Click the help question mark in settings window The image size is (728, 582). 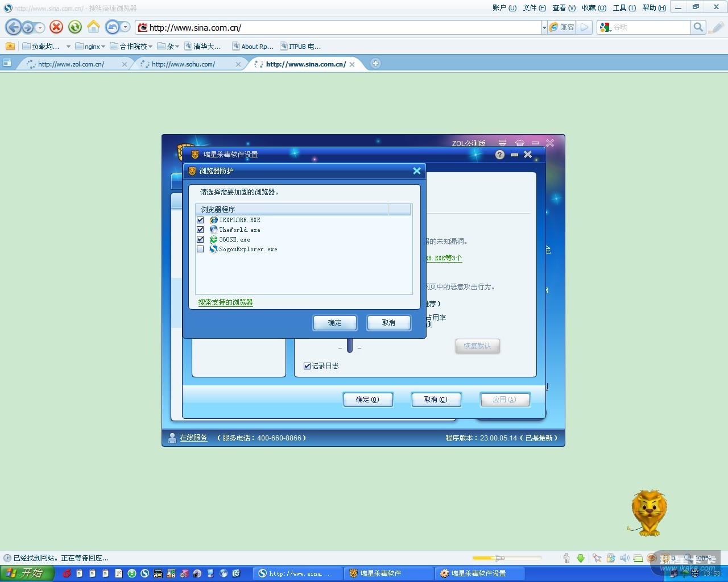tap(500, 155)
